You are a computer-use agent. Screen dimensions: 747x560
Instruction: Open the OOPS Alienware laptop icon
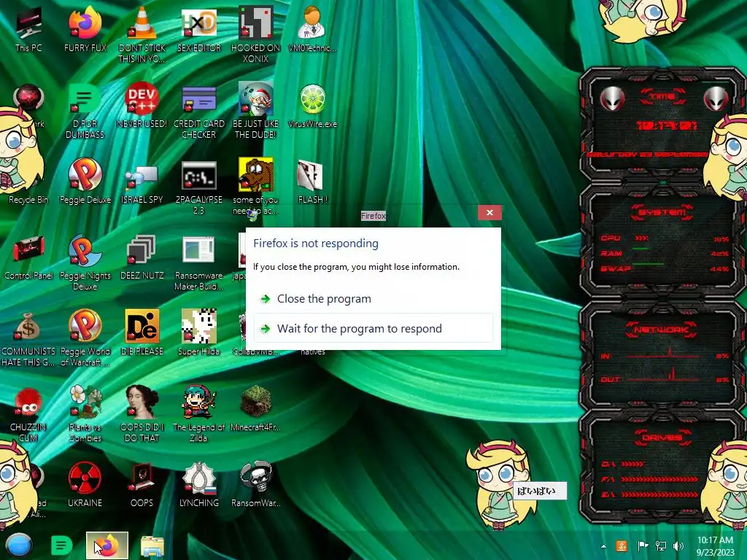pos(142,484)
